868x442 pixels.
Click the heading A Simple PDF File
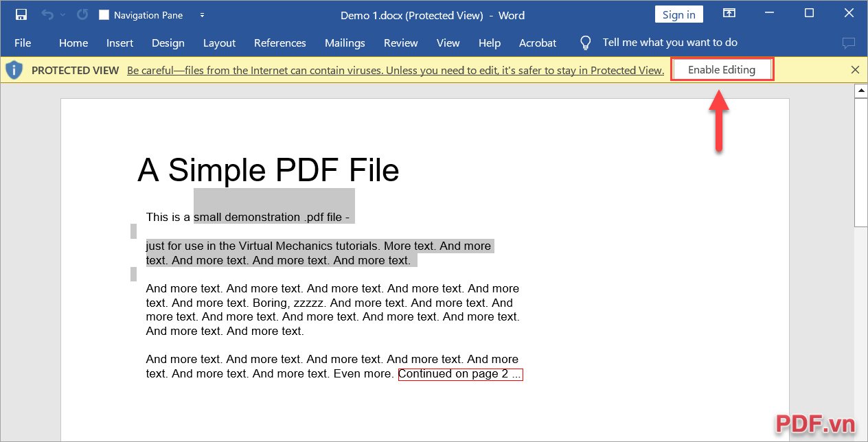pos(268,170)
